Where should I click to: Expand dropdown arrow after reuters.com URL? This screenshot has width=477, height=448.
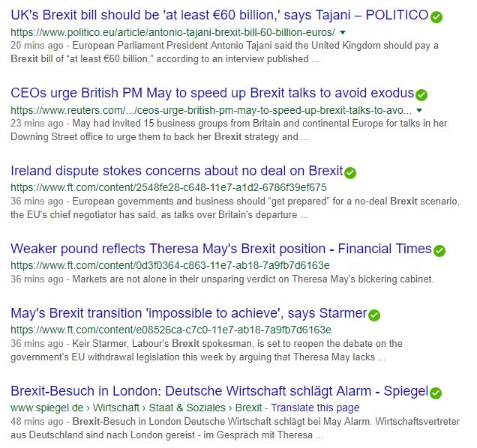coord(419,110)
